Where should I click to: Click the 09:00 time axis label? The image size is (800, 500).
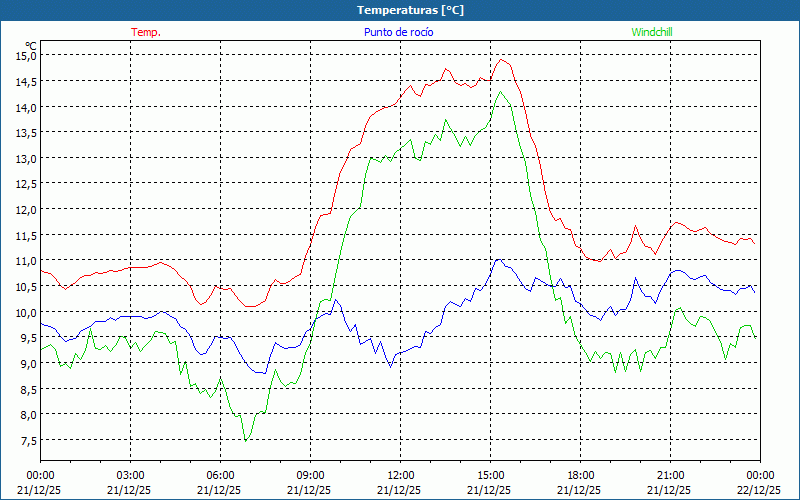[x=310, y=475]
